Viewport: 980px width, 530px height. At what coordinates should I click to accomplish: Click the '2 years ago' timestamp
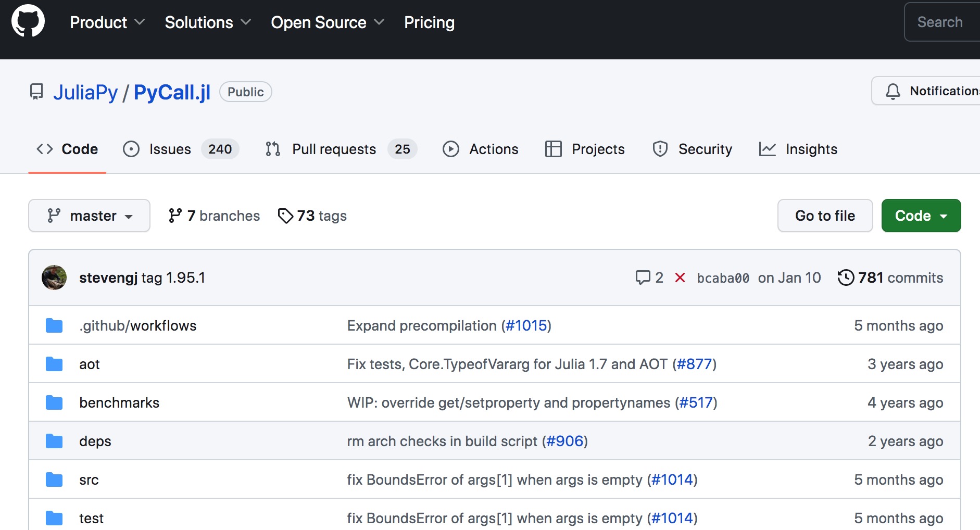(x=905, y=441)
